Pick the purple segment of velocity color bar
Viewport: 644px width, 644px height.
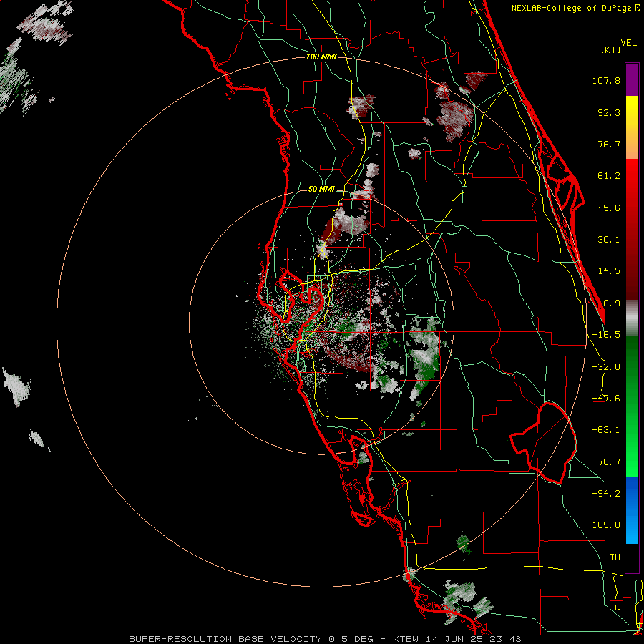[632, 79]
